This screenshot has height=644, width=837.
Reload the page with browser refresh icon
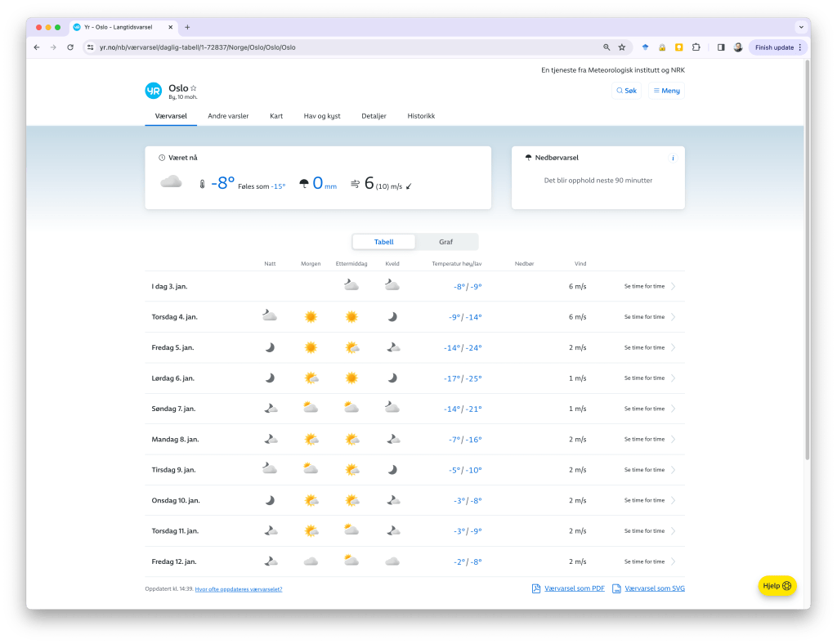(x=70, y=47)
